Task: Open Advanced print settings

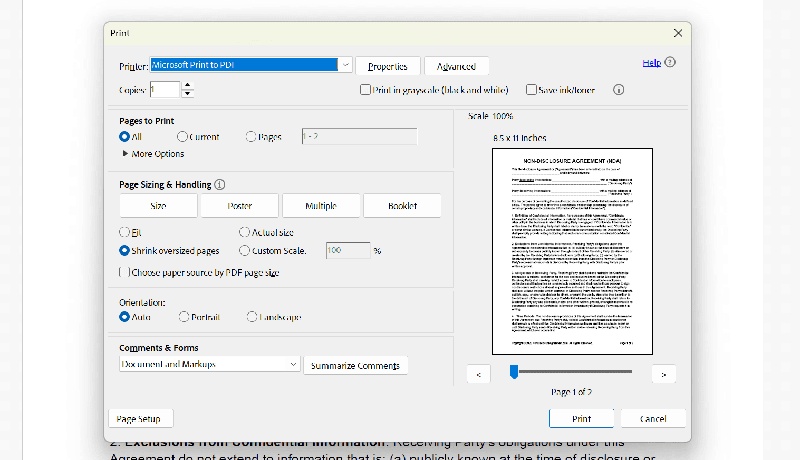Action: tap(456, 66)
